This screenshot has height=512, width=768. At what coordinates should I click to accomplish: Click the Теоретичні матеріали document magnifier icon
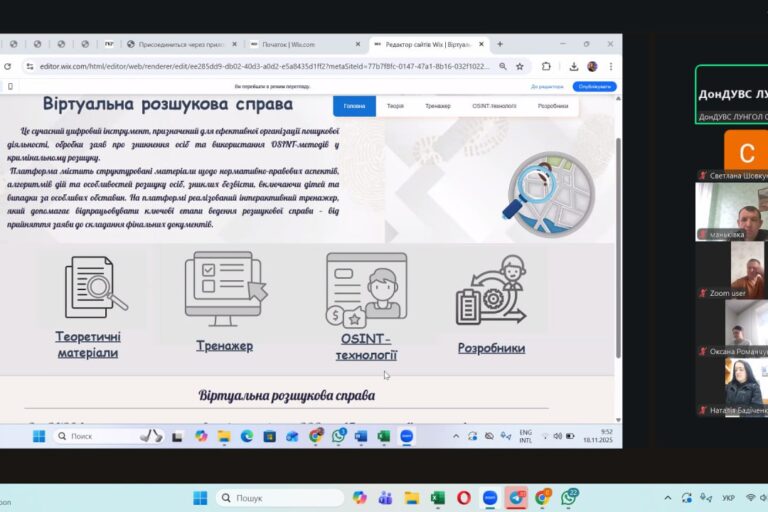click(94, 287)
